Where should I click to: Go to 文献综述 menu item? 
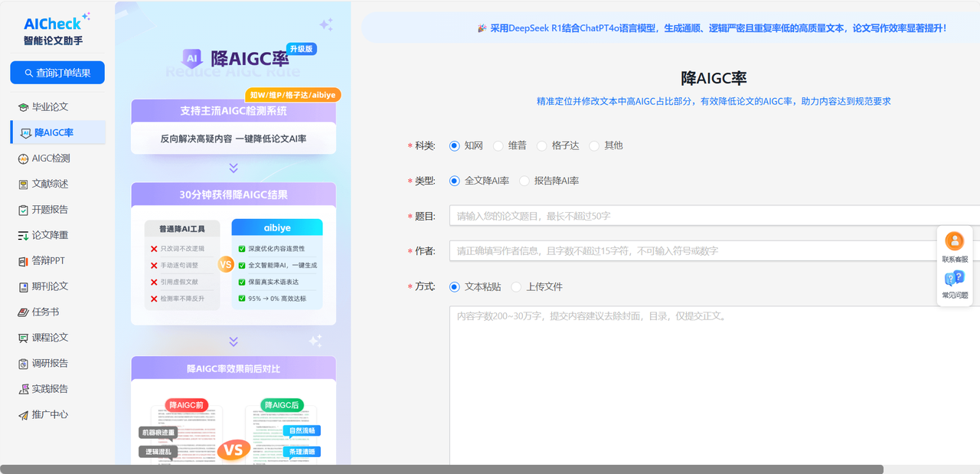click(57, 184)
